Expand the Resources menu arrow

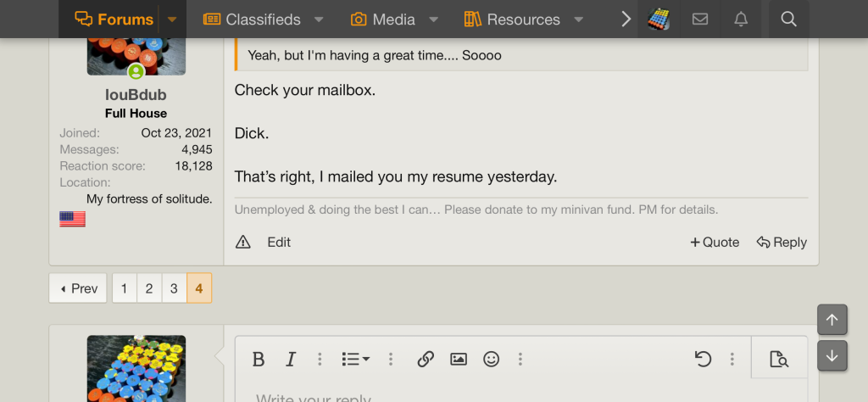pos(579,20)
